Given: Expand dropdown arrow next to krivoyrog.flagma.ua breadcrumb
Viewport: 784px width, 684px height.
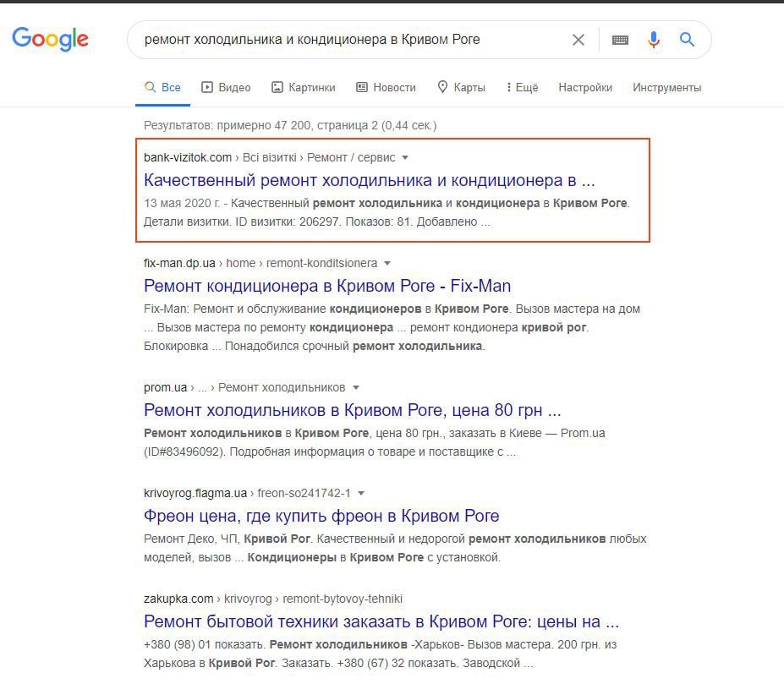Looking at the screenshot, I should coord(361,494).
